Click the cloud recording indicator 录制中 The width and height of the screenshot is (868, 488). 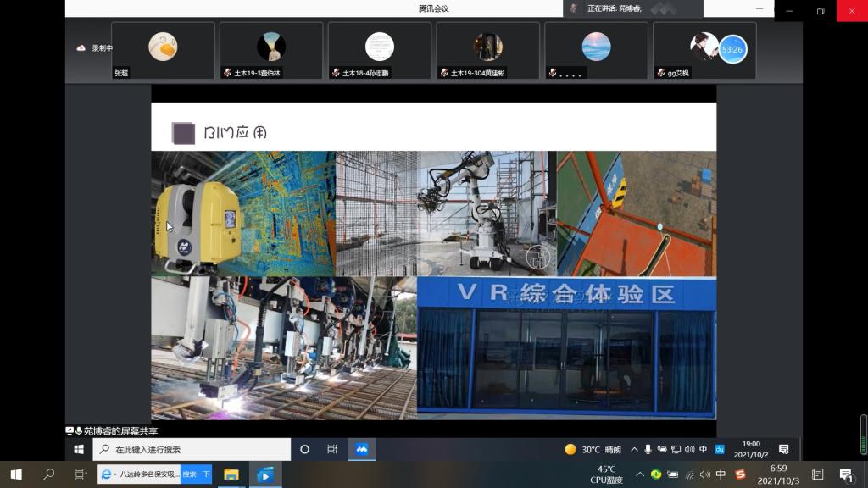click(95, 48)
